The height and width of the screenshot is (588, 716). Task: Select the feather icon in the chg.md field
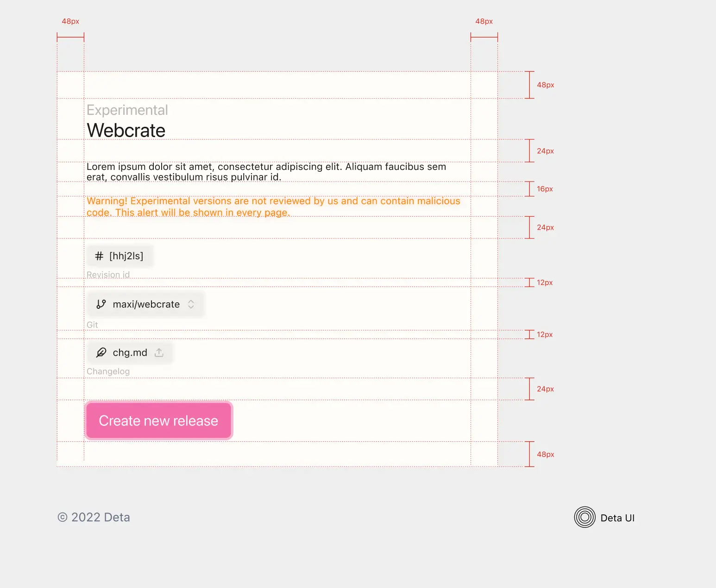tap(101, 352)
